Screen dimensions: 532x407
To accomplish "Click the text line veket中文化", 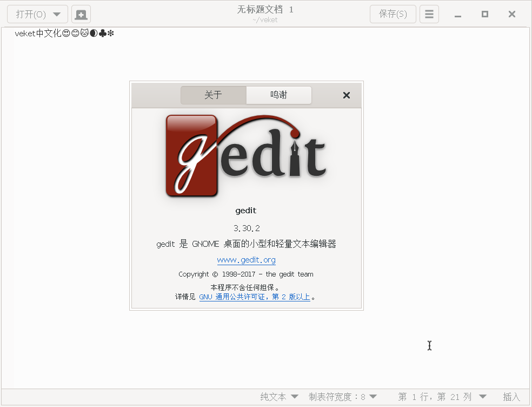I will pyautogui.click(x=64, y=34).
